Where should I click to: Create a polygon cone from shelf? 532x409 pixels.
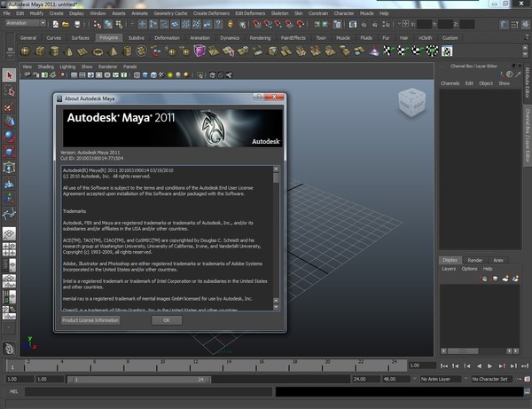click(x=68, y=51)
